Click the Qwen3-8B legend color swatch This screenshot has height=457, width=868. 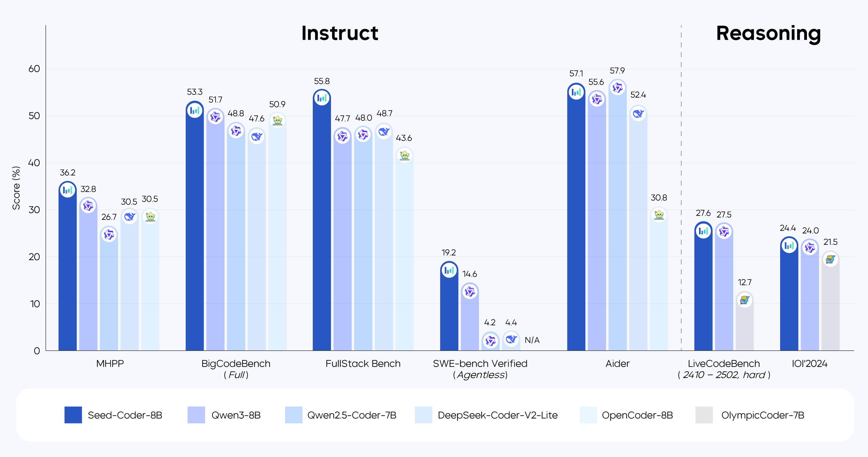pyautogui.click(x=196, y=415)
